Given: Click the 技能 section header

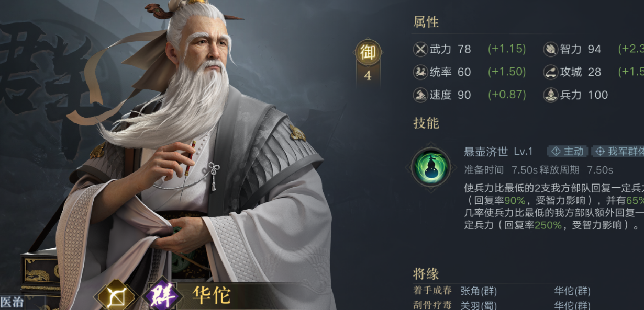Looking at the screenshot, I should point(426,123).
